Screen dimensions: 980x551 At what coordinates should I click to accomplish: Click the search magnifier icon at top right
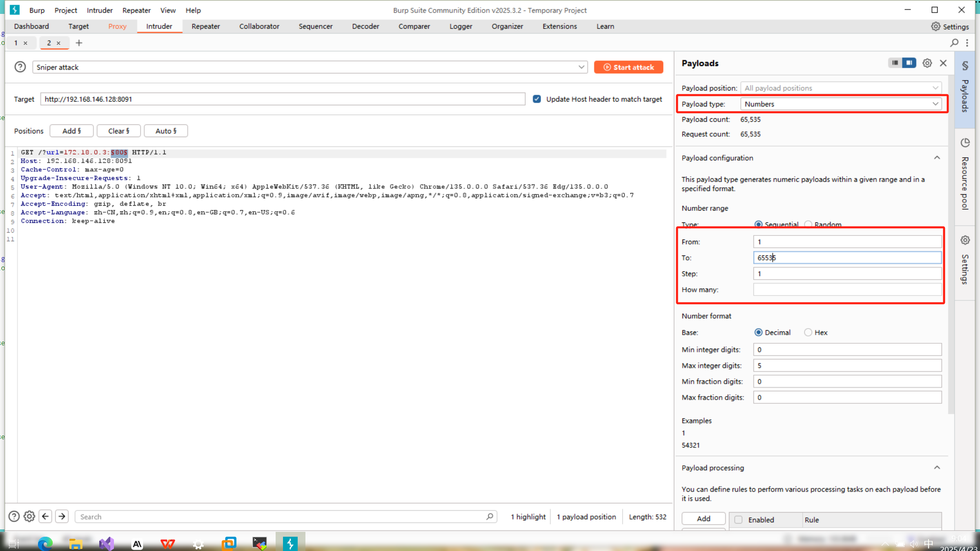954,43
